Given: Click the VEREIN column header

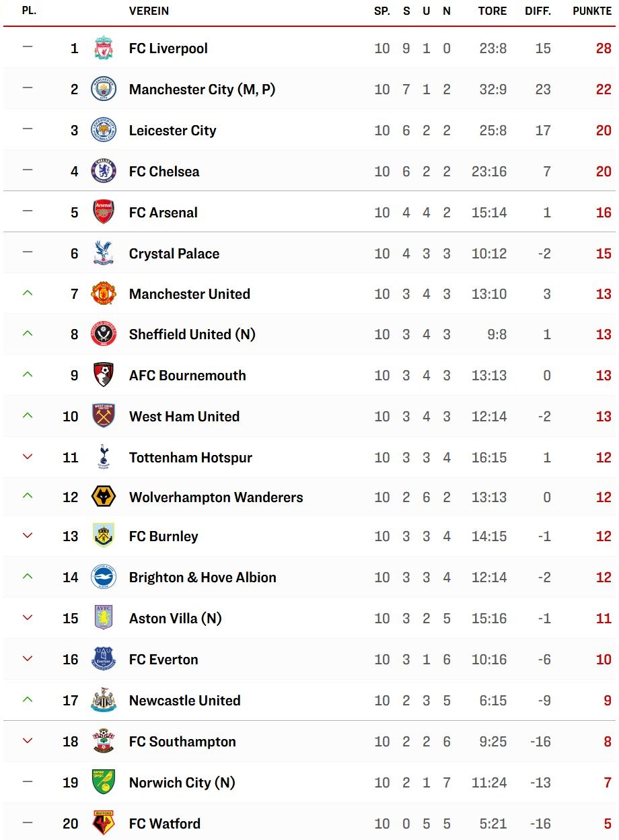Looking at the screenshot, I should coord(149,11).
